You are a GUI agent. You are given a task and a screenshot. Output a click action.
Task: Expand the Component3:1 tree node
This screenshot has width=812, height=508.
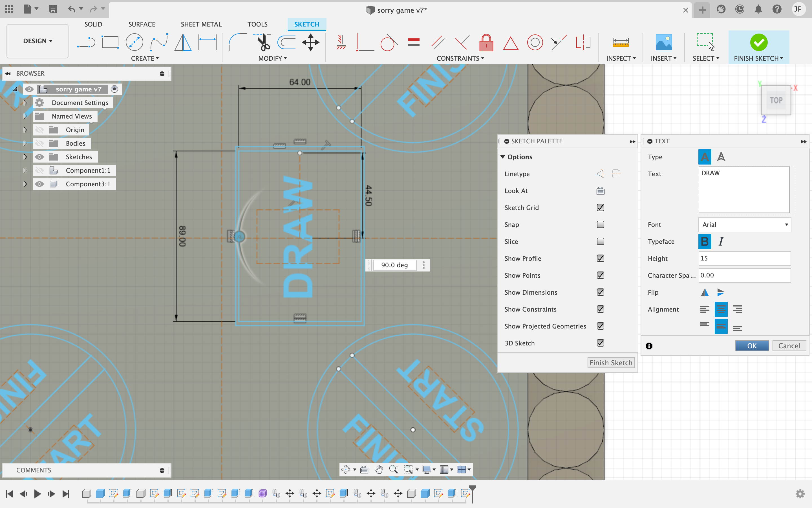coord(25,184)
